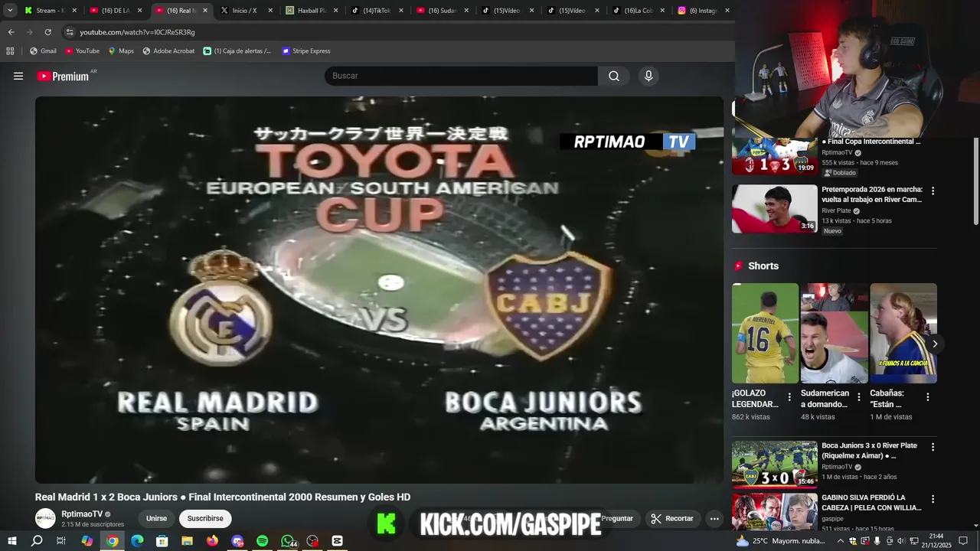Open options menu of 'Cabañas: Están' short
The height and width of the screenshot is (551, 980).
click(x=928, y=397)
